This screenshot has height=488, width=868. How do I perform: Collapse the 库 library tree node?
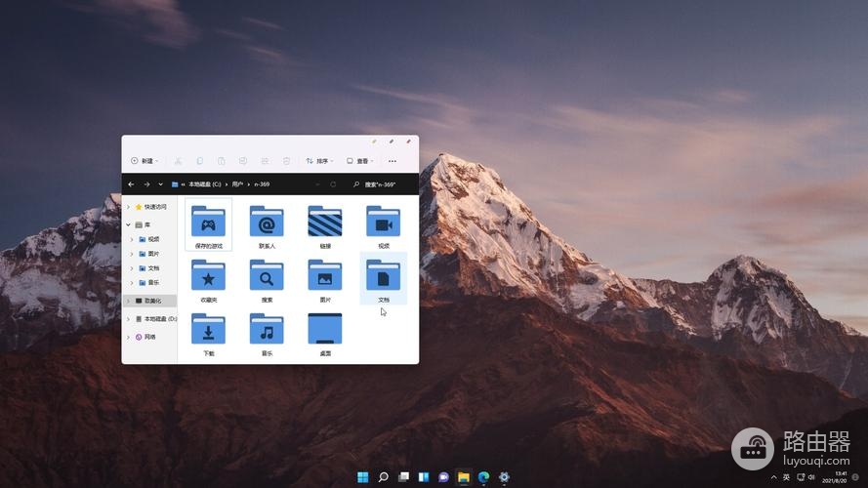click(x=128, y=224)
